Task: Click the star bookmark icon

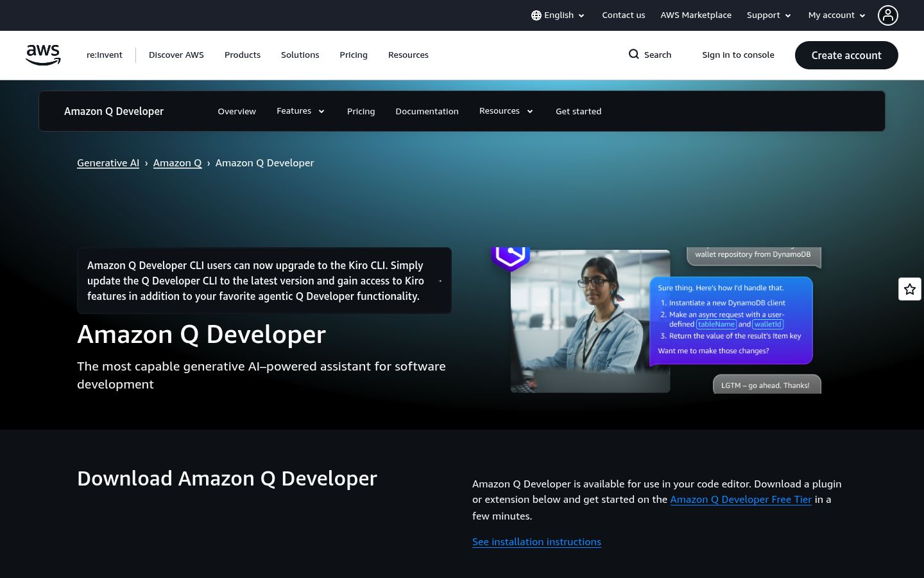Action: (910, 289)
